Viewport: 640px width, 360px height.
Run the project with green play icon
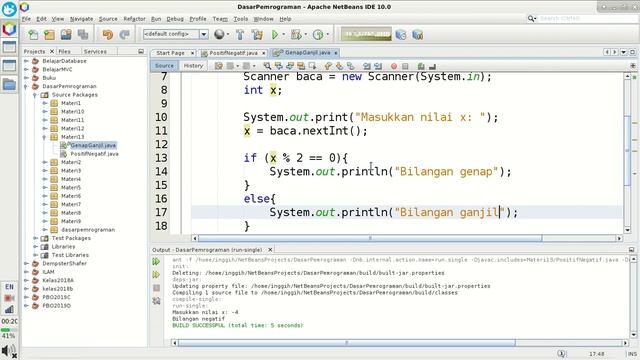pyautogui.click(x=275, y=35)
